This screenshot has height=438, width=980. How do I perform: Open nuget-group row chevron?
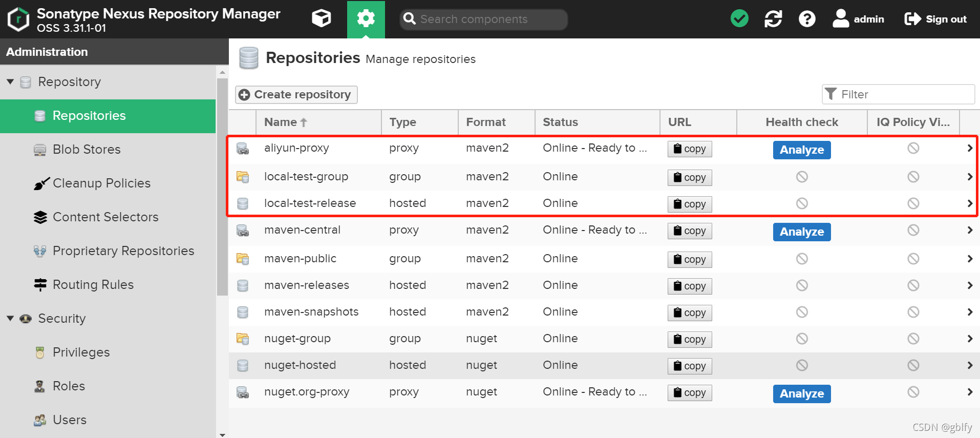[970, 339]
